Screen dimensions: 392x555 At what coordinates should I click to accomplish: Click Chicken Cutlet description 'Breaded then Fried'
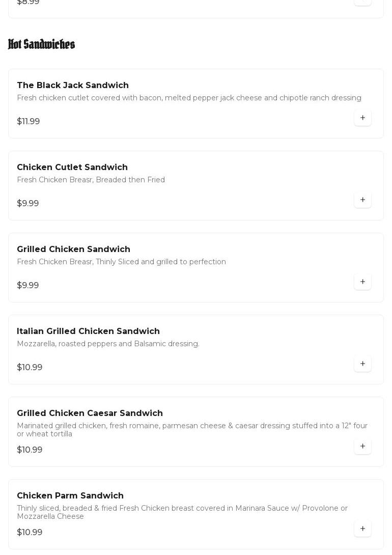click(x=130, y=180)
